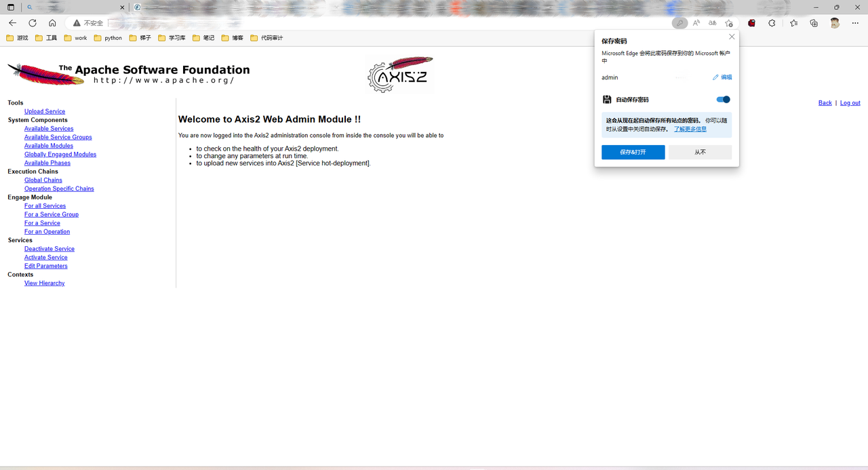This screenshot has height=470, width=868.
Task: Click the 'Execution Chains' heading text
Action: (33, 172)
